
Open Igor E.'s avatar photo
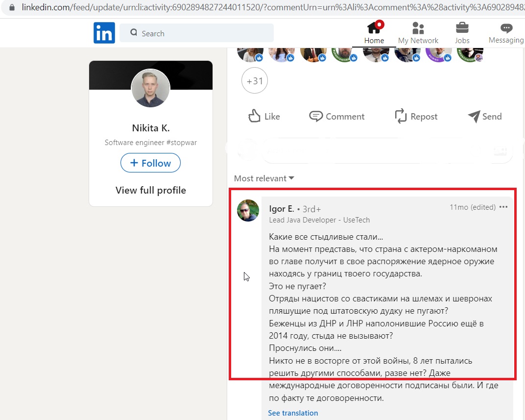point(248,210)
